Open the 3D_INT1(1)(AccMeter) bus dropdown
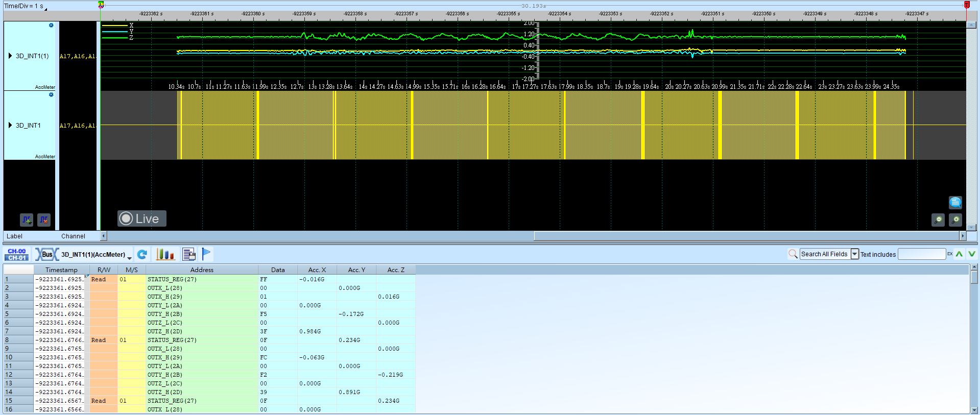This screenshot has height=415, width=980. [97, 254]
